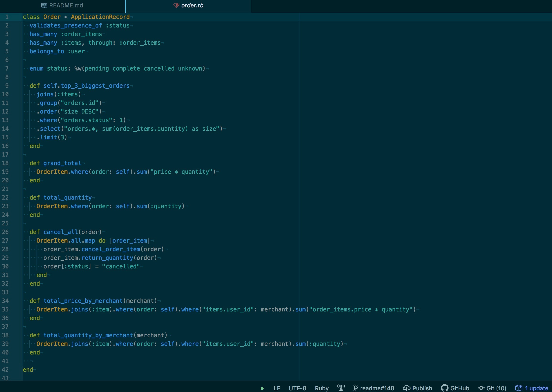Click the git branch icon beside readme#148
552x392 pixels.
355,388
